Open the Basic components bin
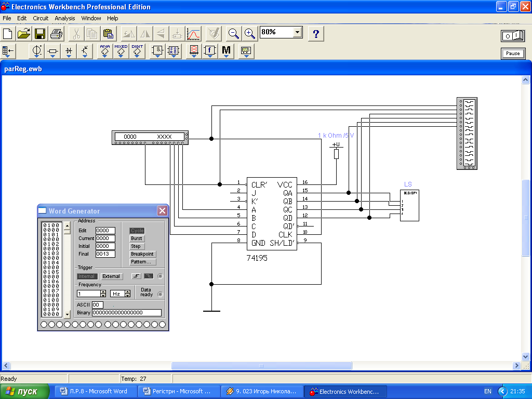 pyautogui.click(x=52, y=51)
